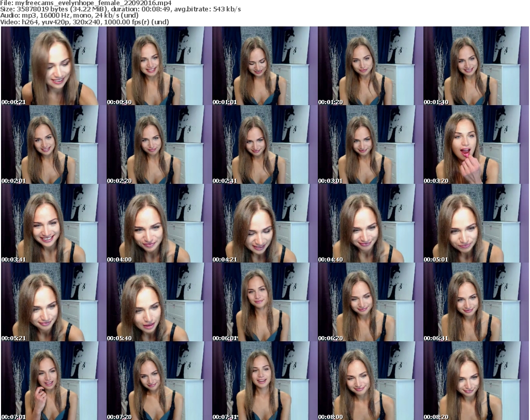The width and height of the screenshot is (530, 420).
Task: Click the 00:02:20 preview frame
Action: 159,144
